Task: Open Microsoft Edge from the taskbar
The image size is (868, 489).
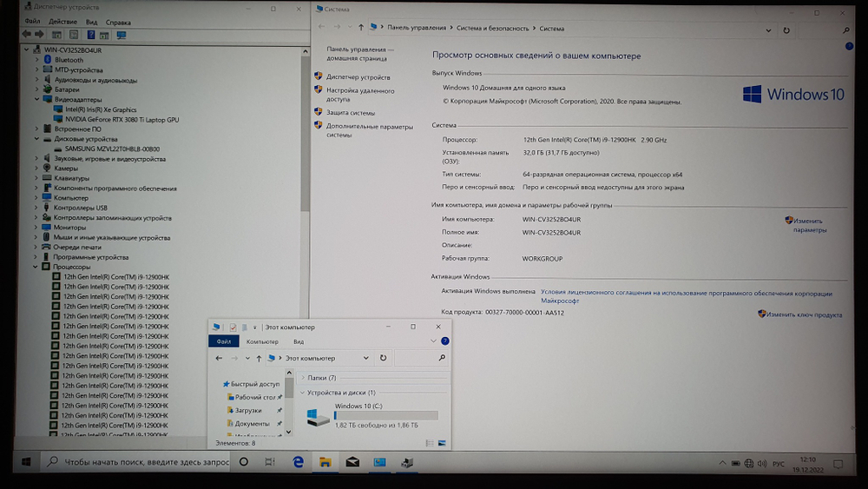Action: point(298,462)
